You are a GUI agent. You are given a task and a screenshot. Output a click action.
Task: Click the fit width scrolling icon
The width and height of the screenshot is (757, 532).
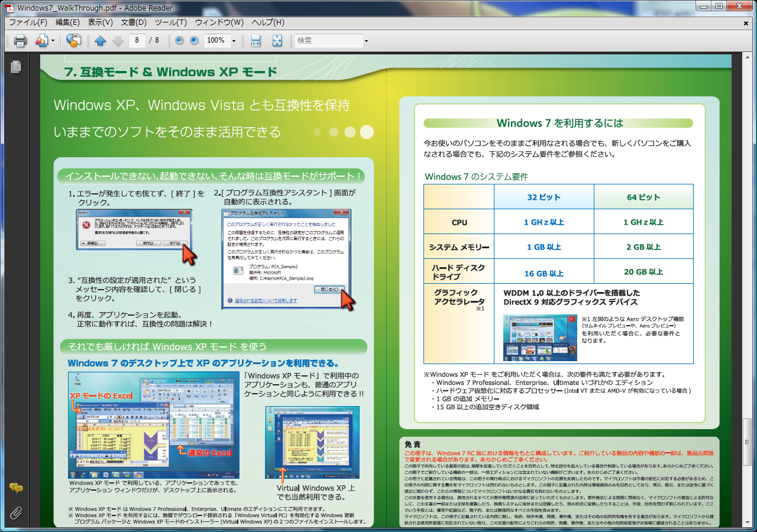[x=256, y=41]
